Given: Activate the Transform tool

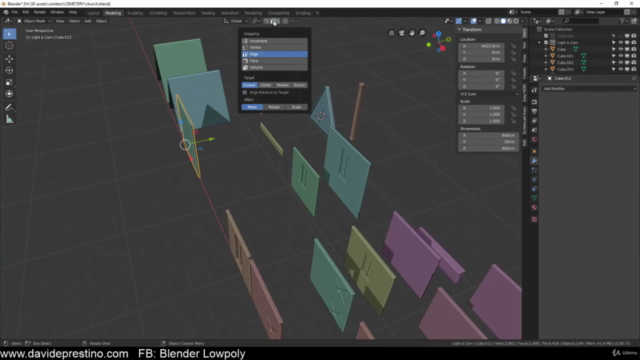Looking at the screenshot, I should pos(9,94).
